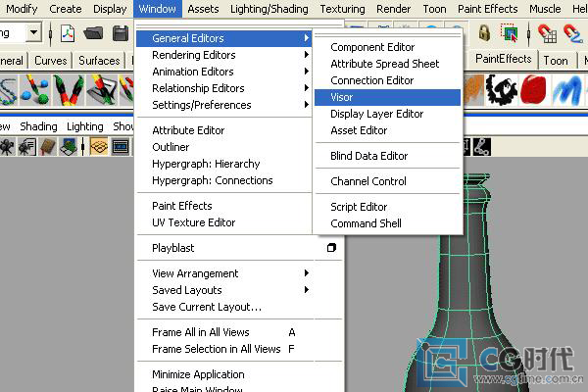The image size is (588, 392).
Task: Select the red-green V curve shelf icon
Action: pyautogui.click(x=69, y=90)
